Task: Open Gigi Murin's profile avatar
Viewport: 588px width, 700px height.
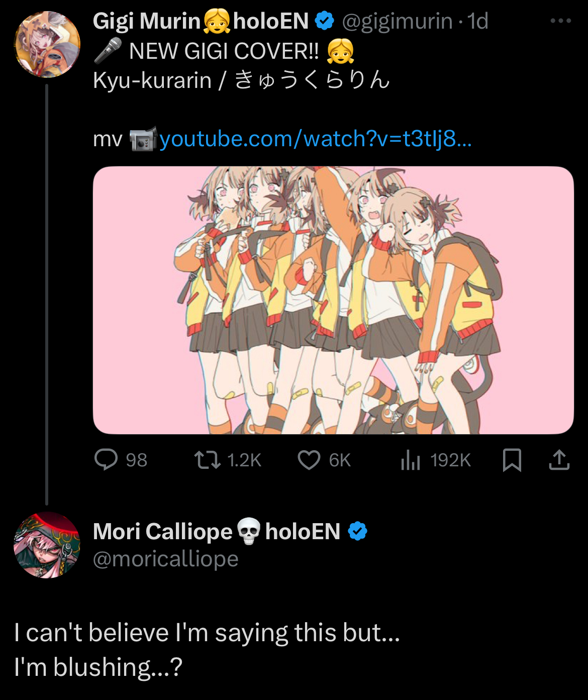Action: coord(47,44)
